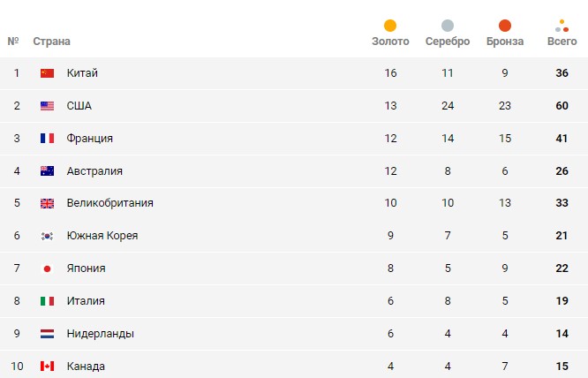
Task: Click the Italy flag icon
Action: tap(48, 301)
